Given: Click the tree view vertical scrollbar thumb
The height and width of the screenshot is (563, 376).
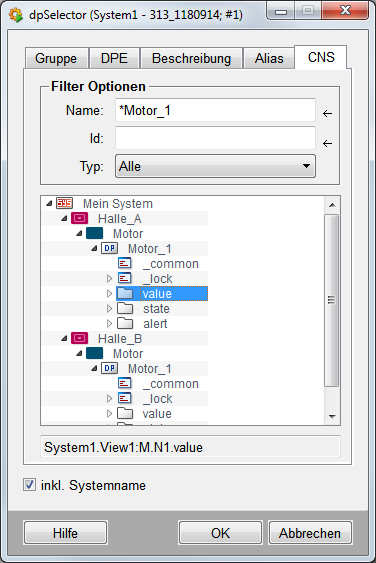Looking at the screenshot, I should click(332, 300).
